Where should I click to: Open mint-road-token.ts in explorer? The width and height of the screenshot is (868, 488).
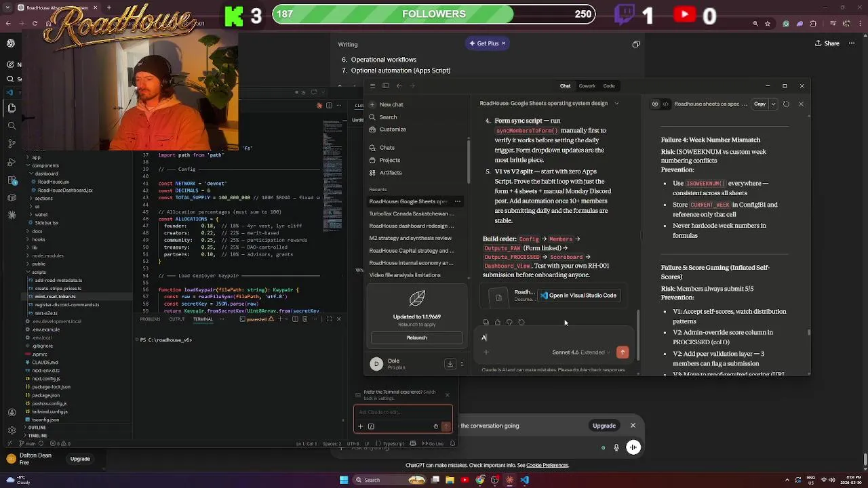click(54, 296)
